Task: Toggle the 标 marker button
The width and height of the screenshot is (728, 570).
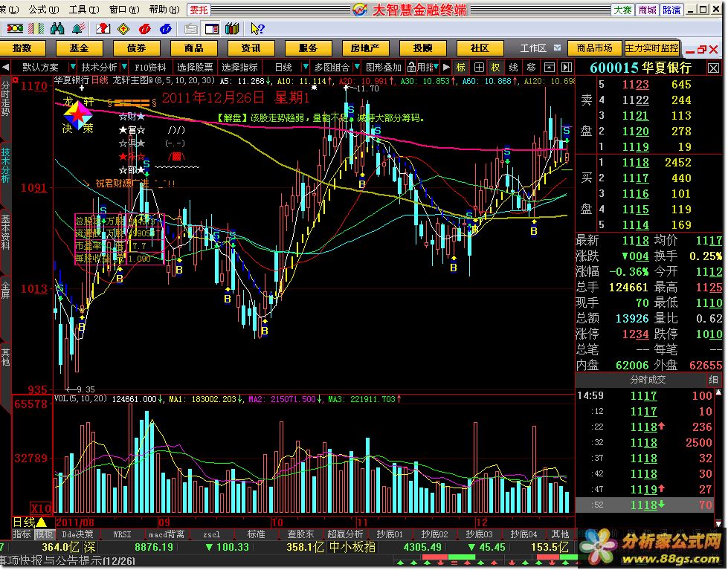Action: pos(460,68)
